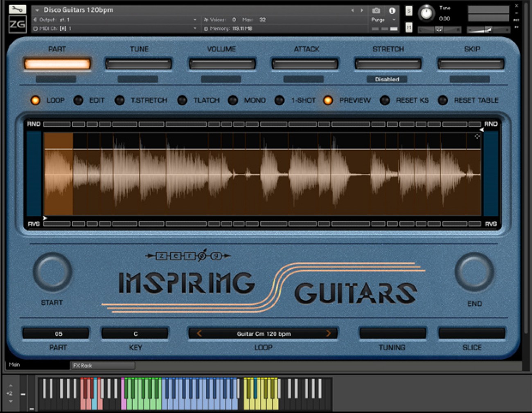Toggle the LOOP mode light
532x413 pixels.
coord(36,100)
